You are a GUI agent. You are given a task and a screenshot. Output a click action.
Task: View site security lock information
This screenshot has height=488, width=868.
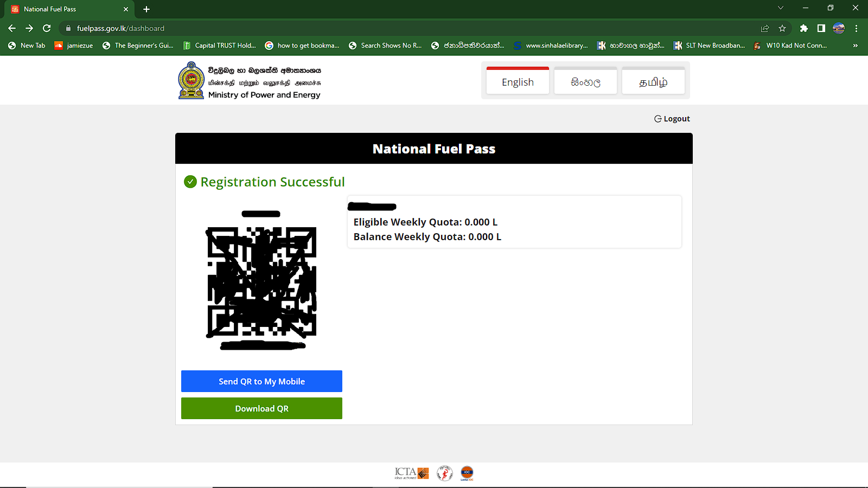68,28
